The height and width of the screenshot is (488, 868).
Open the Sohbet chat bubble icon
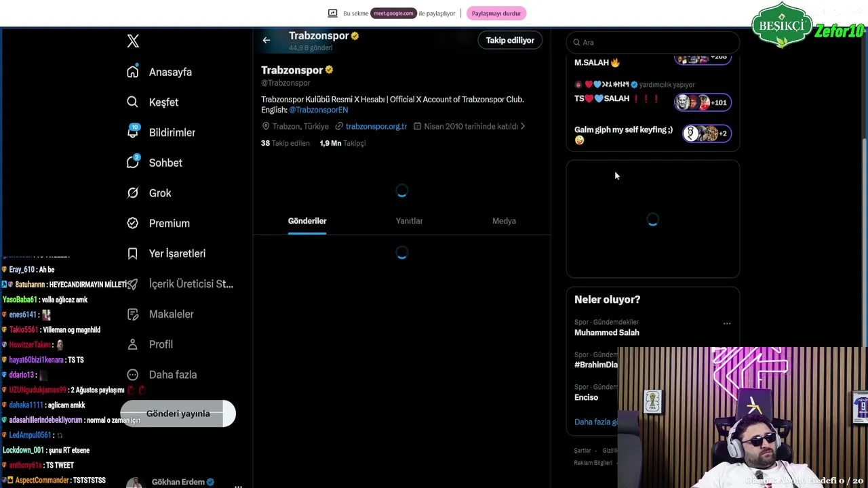pyautogui.click(x=133, y=163)
